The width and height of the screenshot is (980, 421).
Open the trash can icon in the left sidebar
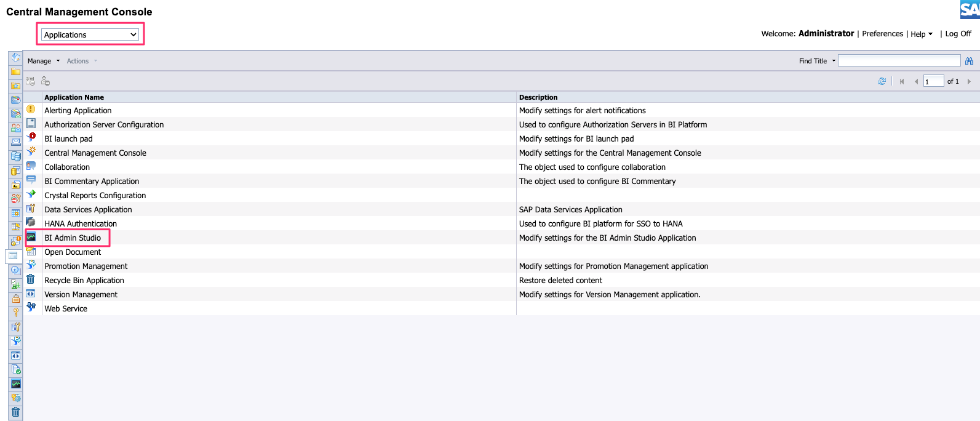coord(16,412)
